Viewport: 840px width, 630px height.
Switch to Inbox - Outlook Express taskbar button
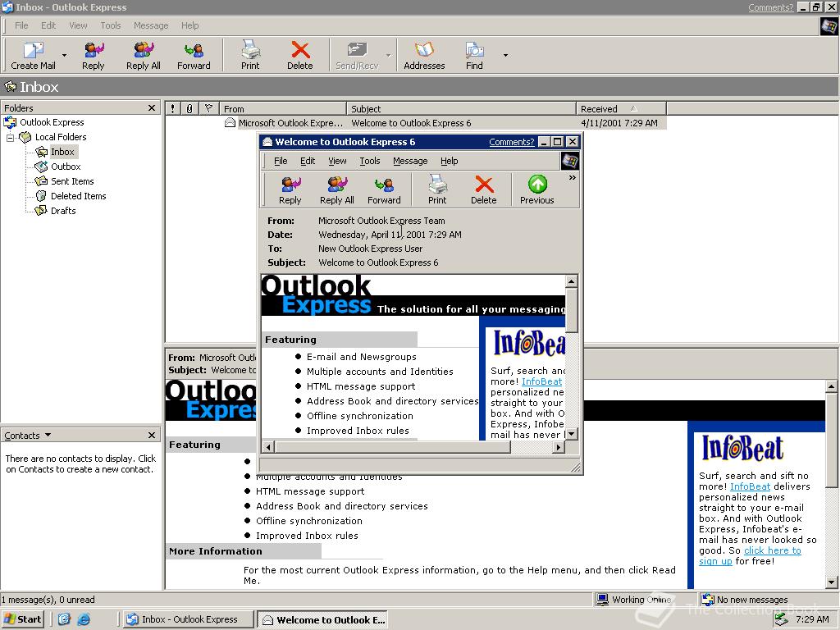pos(189,619)
